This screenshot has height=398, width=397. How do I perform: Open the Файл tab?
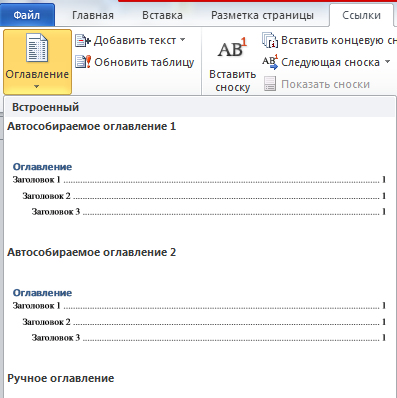[x=27, y=15]
